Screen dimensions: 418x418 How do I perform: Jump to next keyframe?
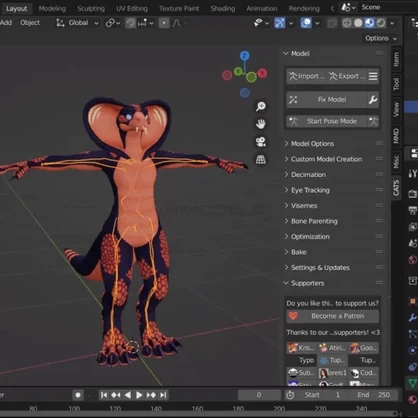pyautogui.click(x=151, y=395)
